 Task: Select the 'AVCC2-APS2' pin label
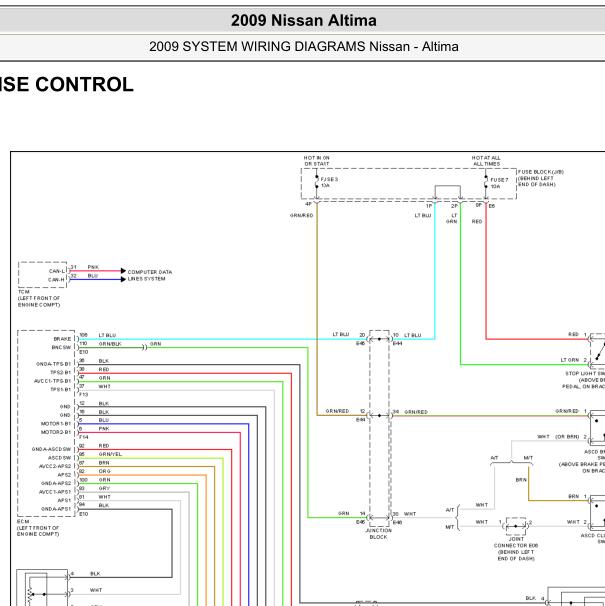[x=55, y=466]
